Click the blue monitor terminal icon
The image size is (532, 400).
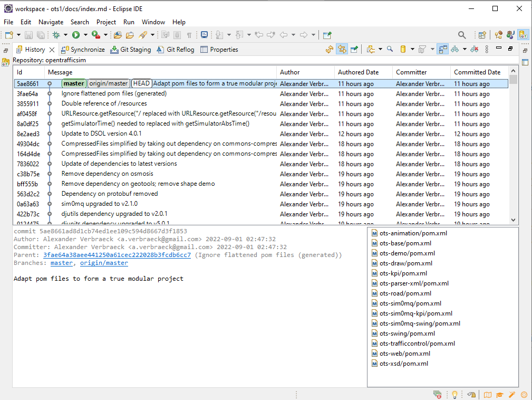tap(204, 35)
